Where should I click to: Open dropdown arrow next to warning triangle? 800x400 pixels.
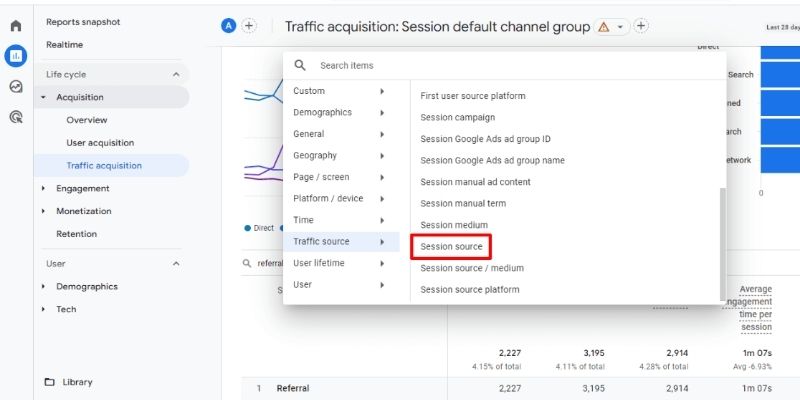[x=621, y=27]
